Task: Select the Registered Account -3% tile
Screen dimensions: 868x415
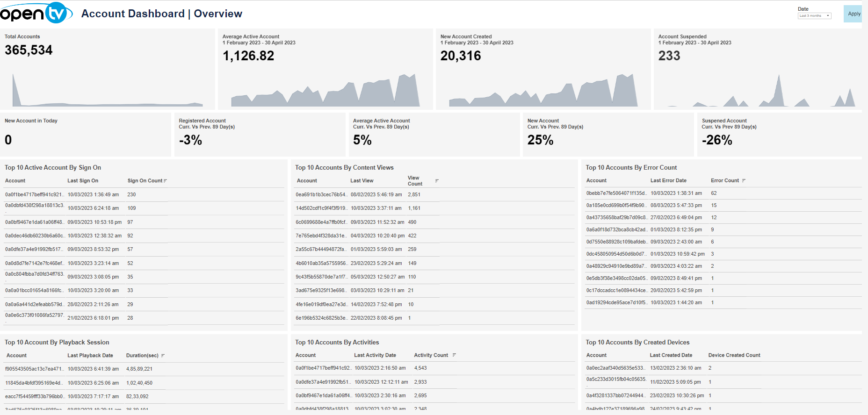Action: (260, 135)
